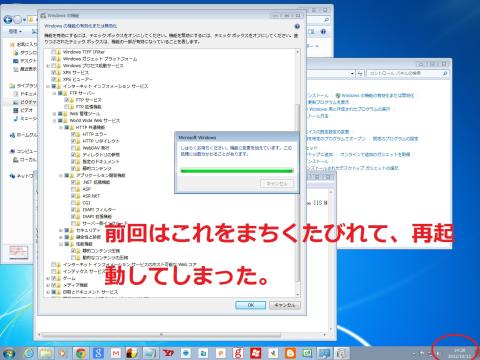Open the red Windows flag taskbar icon
This screenshot has height=360, width=480.
(x=256, y=353)
